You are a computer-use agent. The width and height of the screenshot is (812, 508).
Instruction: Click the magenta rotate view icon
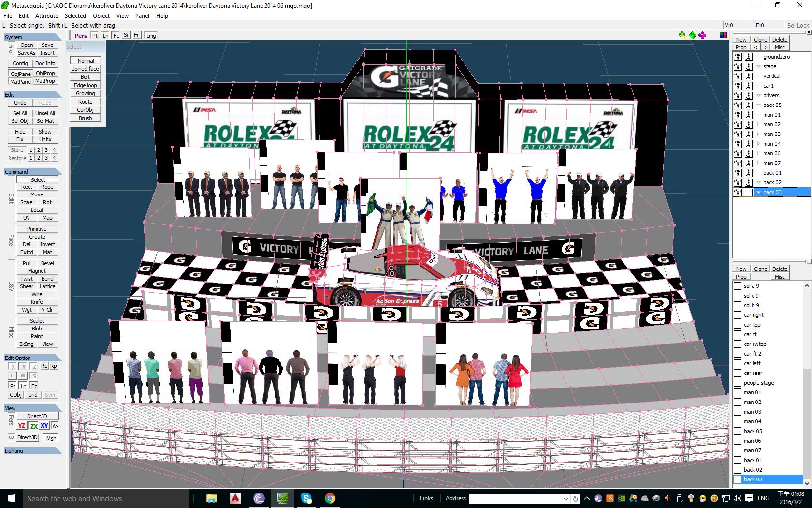[x=702, y=35]
